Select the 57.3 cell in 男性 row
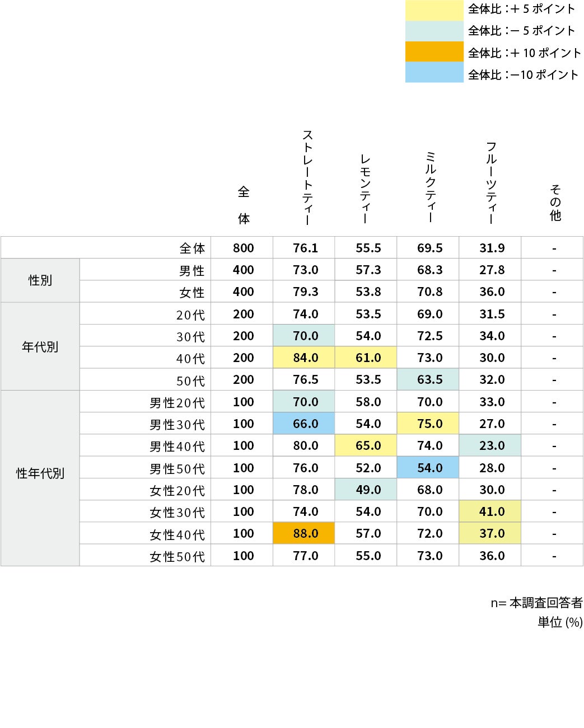584x728 pixels. coord(366,269)
